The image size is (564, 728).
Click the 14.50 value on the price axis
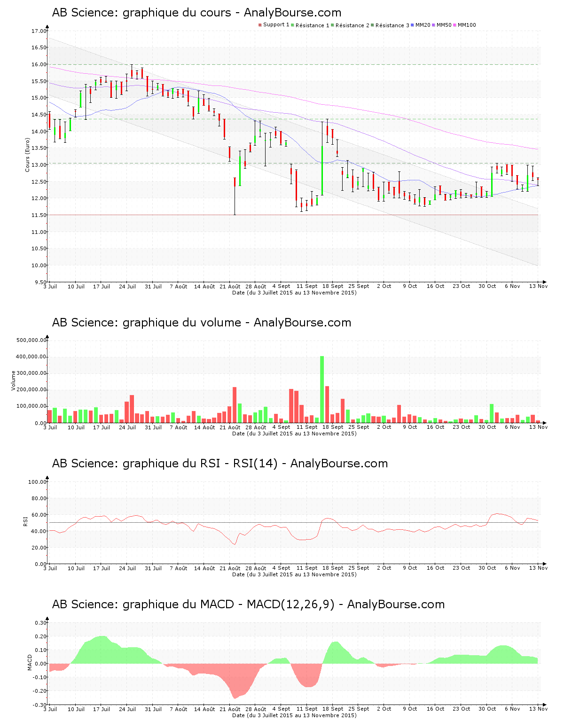tap(39, 115)
